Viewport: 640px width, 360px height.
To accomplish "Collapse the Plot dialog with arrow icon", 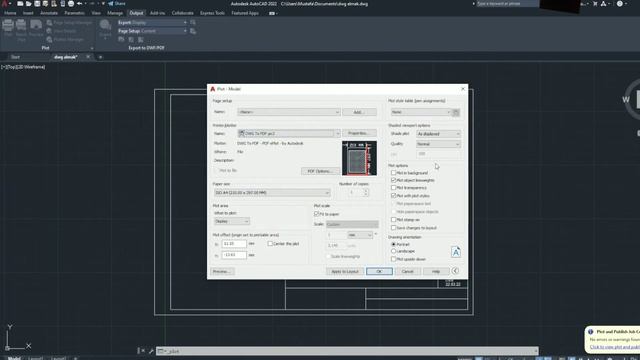I will click(x=456, y=271).
